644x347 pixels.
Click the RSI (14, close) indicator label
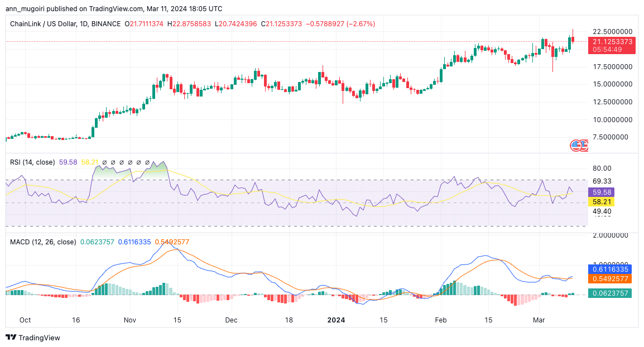(32, 162)
